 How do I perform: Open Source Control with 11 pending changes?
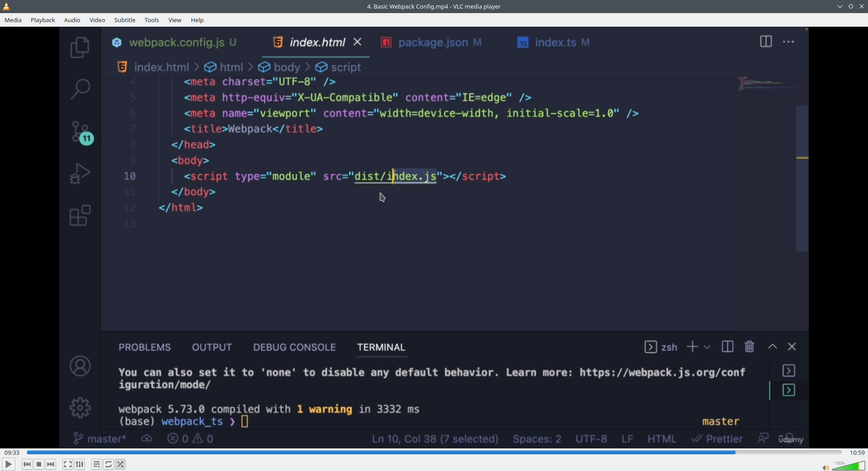tap(82, 133)
